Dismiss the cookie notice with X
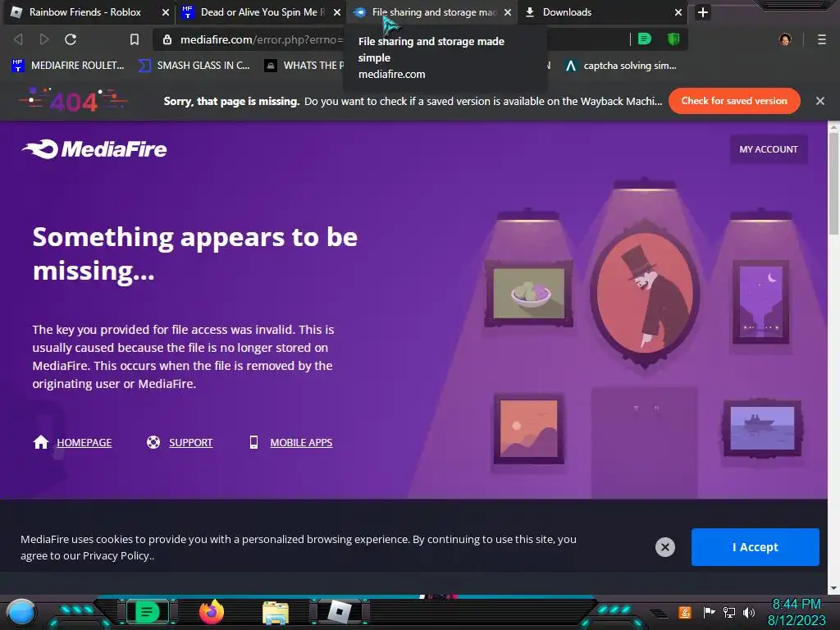 click(x=664, y=547)
